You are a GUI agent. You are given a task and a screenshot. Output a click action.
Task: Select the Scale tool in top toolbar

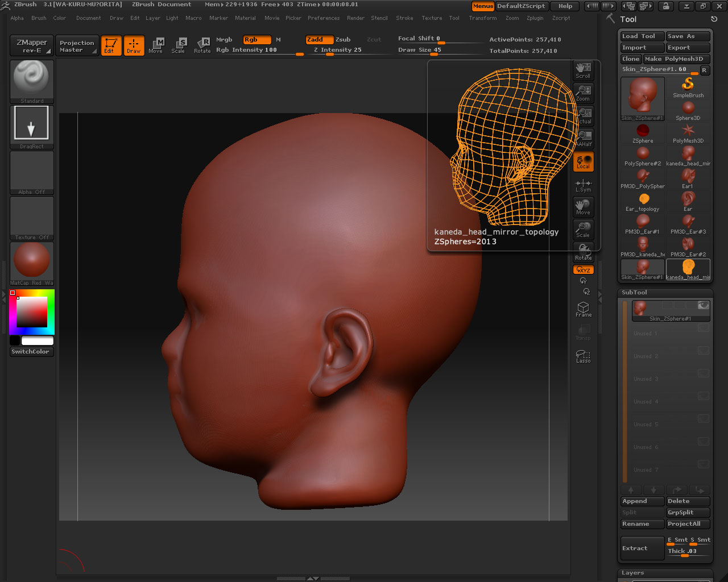click(178, 45)
